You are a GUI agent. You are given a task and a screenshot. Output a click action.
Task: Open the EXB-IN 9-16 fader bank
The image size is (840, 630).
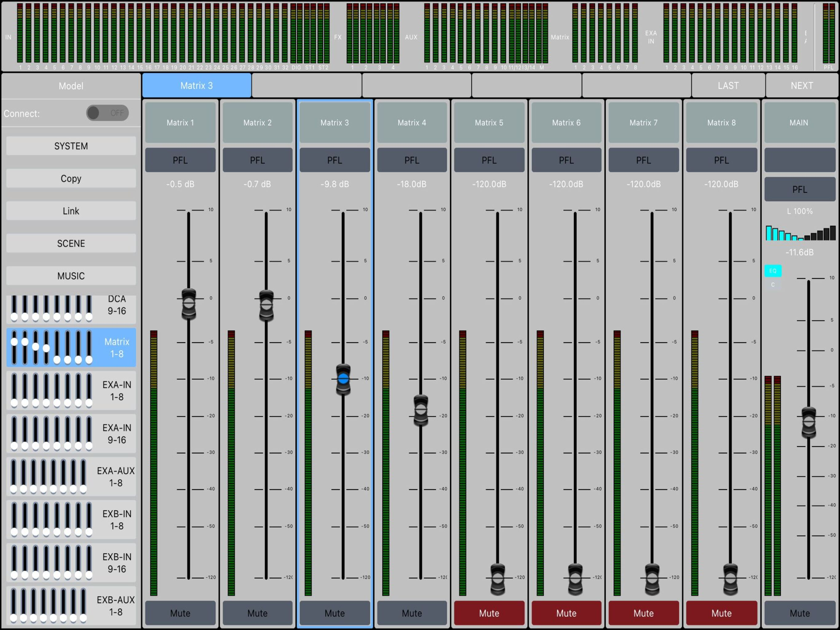[71, 562]
